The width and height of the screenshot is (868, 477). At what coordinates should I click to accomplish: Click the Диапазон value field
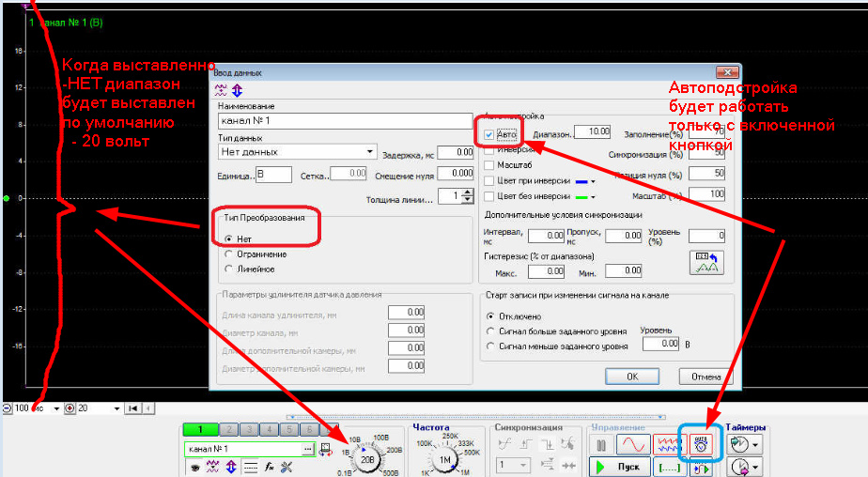(x=593, y=131)
